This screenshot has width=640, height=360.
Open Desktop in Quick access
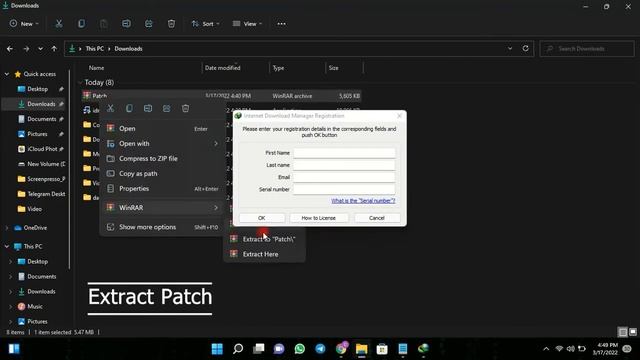(x=38, y=89)
